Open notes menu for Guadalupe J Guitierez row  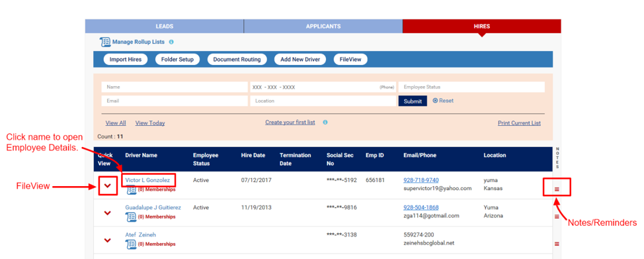(557, 217)
